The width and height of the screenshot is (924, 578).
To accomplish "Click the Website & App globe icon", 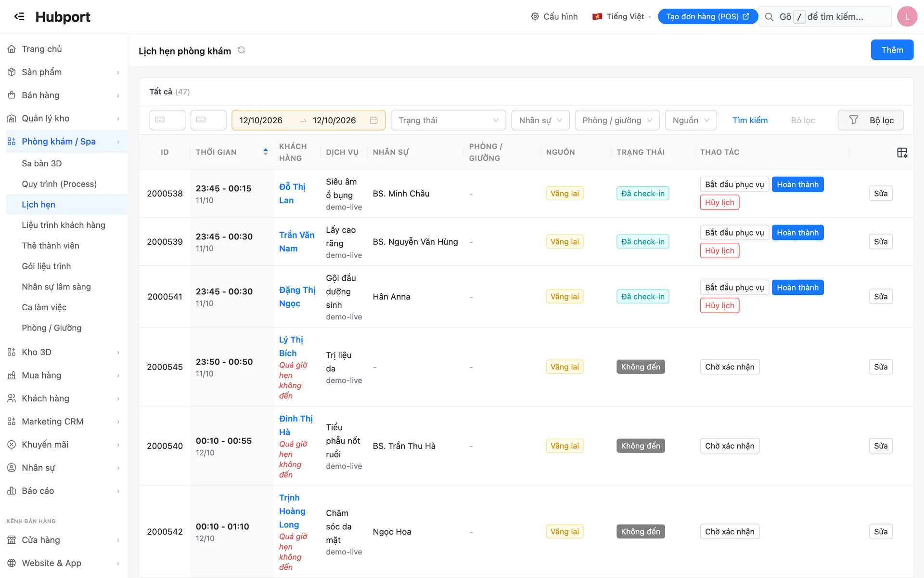I will 12,563.
